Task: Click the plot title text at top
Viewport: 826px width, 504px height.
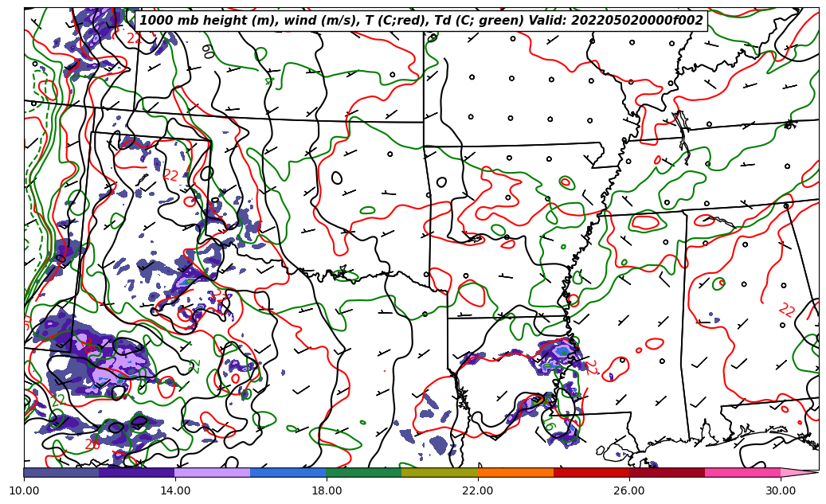Action: pyautogui.click(x=421, y=21)
